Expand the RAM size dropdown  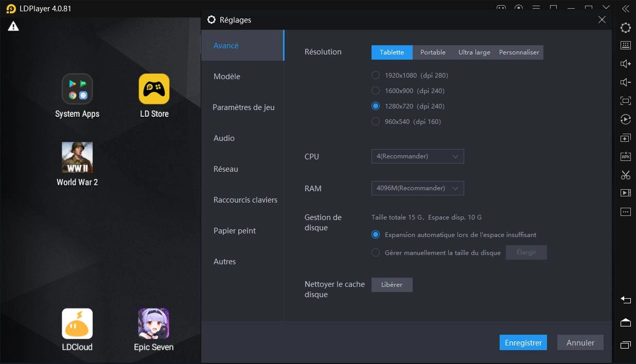tap(417, 188)
